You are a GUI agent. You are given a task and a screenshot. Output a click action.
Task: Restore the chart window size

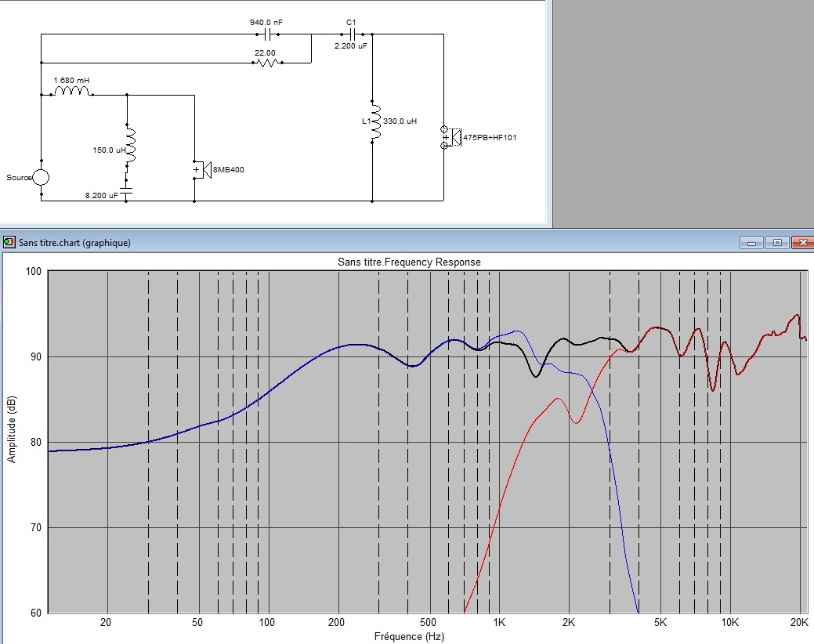(777, 243)
